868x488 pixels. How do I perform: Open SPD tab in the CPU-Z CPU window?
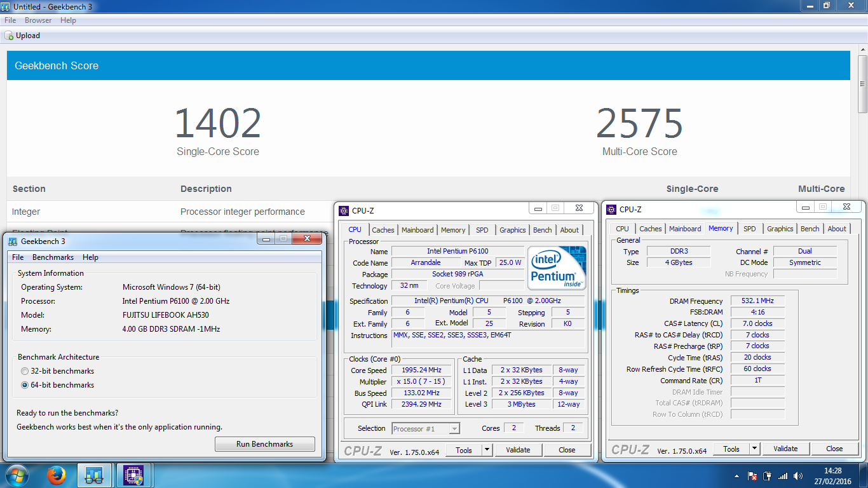[482, 230]
